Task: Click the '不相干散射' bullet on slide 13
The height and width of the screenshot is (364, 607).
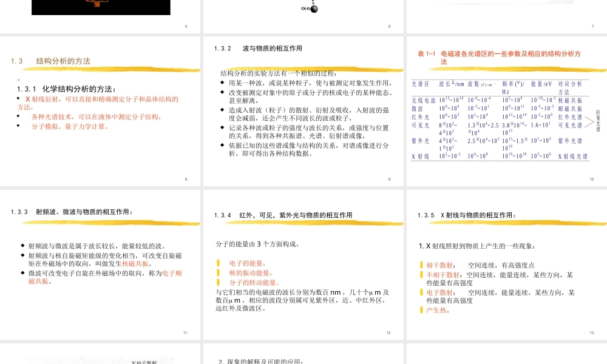Action: [x=500, y=279]
